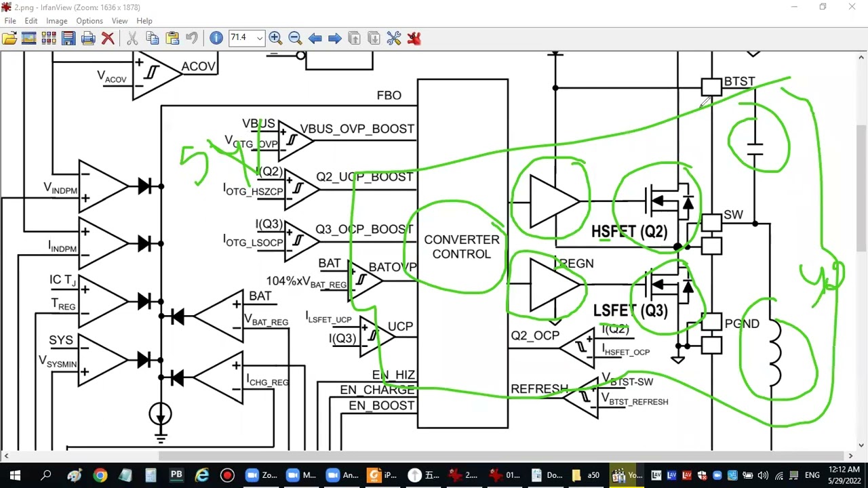The width and height of the screenshot is (868, 488).
Task: Open the Help menu
Action: pyautogui.click(x=144, y=21)
